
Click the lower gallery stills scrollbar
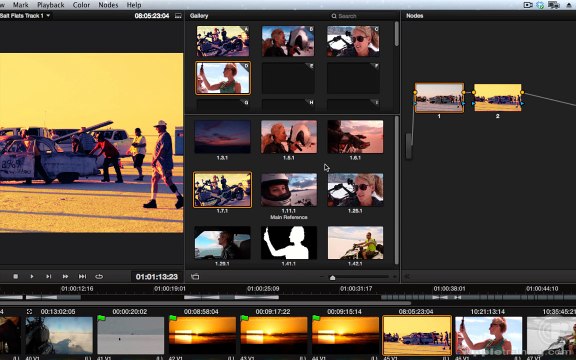point(396,190)
